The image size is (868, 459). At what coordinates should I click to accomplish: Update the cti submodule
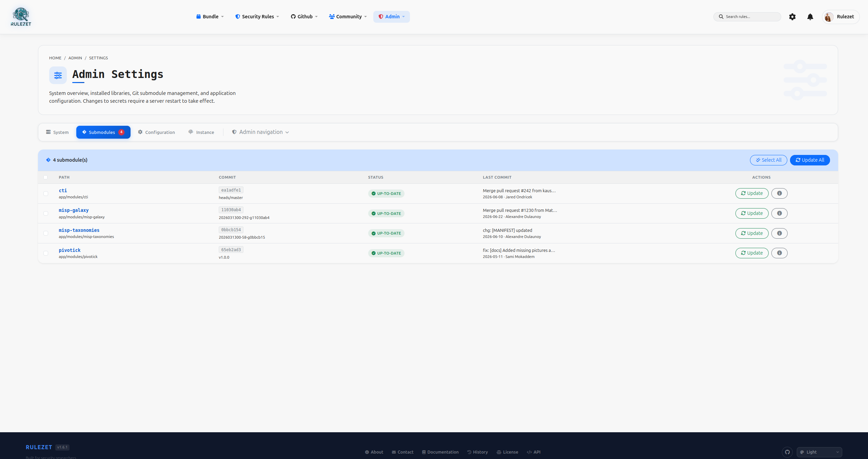point(752,193)
